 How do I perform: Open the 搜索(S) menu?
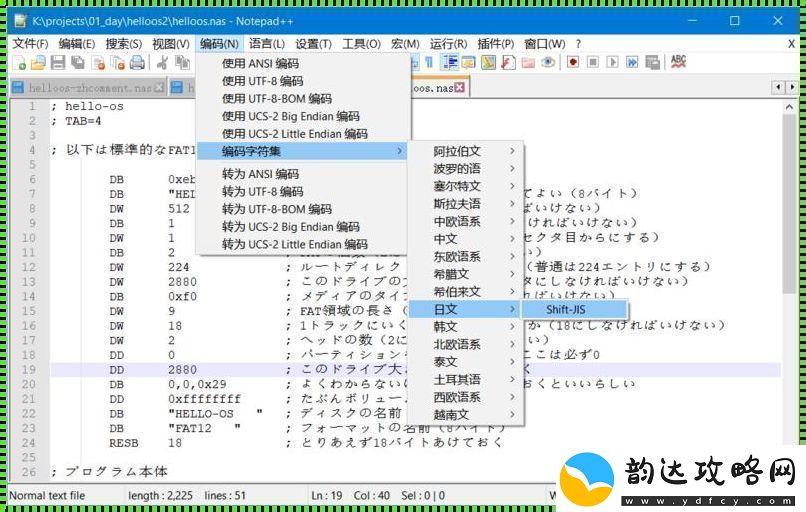click(123, 44)
